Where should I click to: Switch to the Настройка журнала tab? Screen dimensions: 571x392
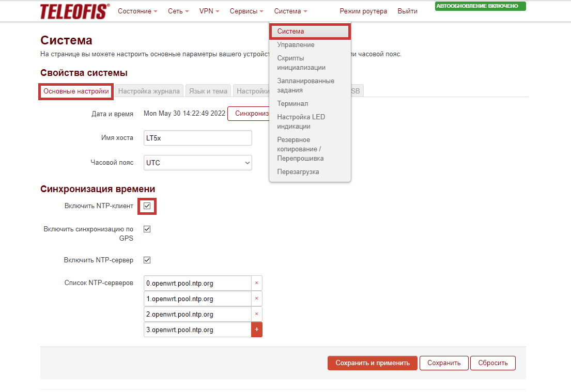click(149, 91)
